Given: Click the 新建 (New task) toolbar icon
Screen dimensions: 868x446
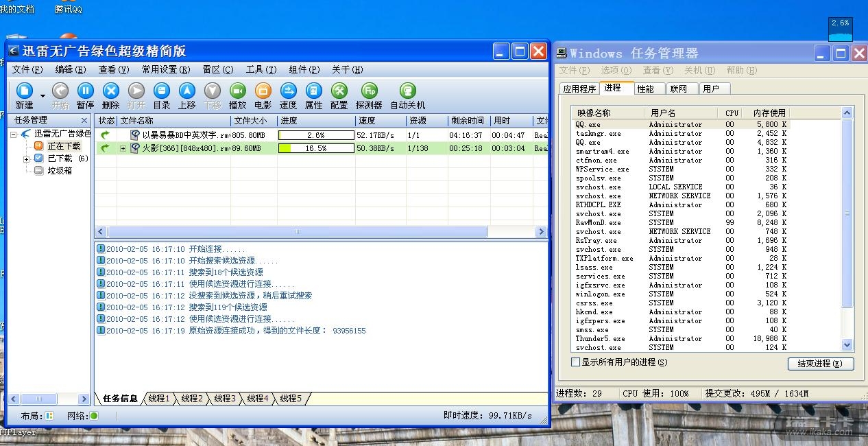Looking at the screenshot, I should tap(24, 91).
